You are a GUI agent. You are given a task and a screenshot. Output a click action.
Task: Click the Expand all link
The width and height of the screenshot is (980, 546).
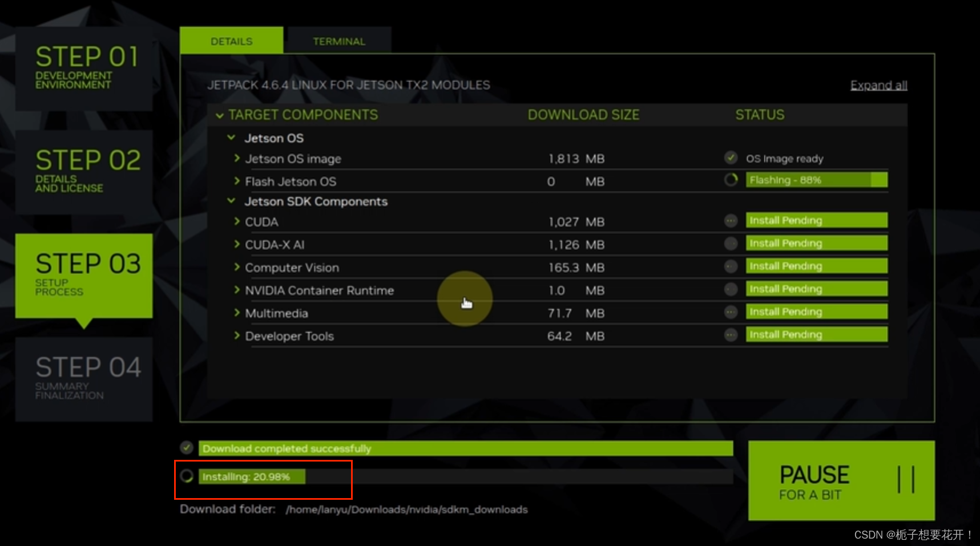878,86
